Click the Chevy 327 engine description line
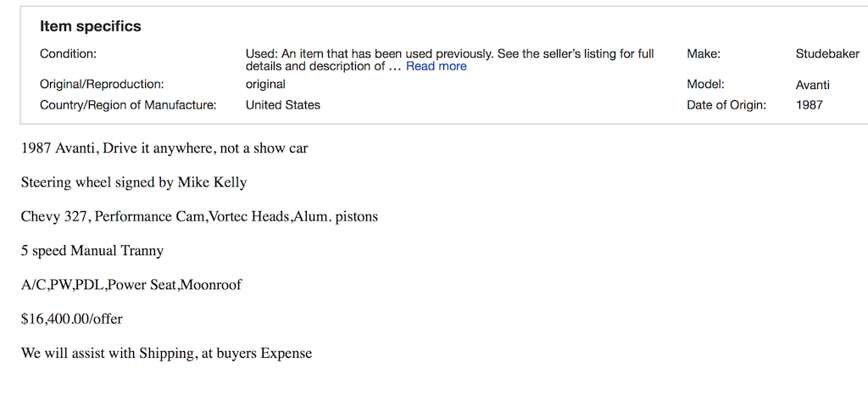 [x=199, y=216]
